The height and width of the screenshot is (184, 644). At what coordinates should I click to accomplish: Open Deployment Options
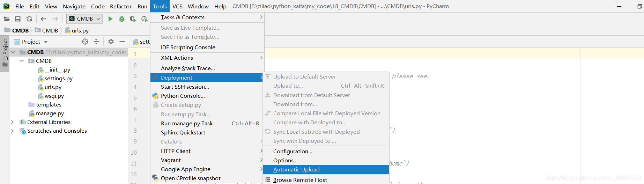[x=326, y=160]
